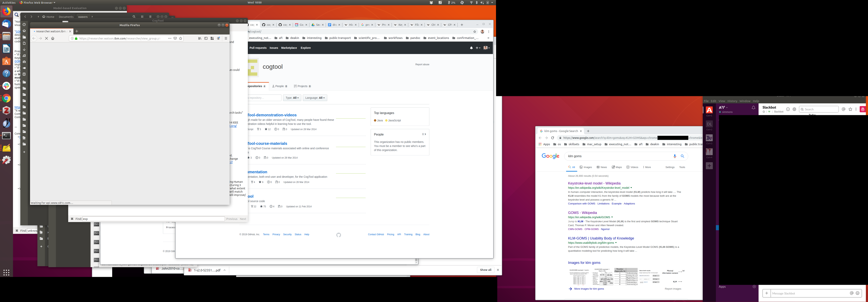The image size is (868, 302).
Task: Open Slackbot channel settings gear
Action: click(x=794, y=109)
